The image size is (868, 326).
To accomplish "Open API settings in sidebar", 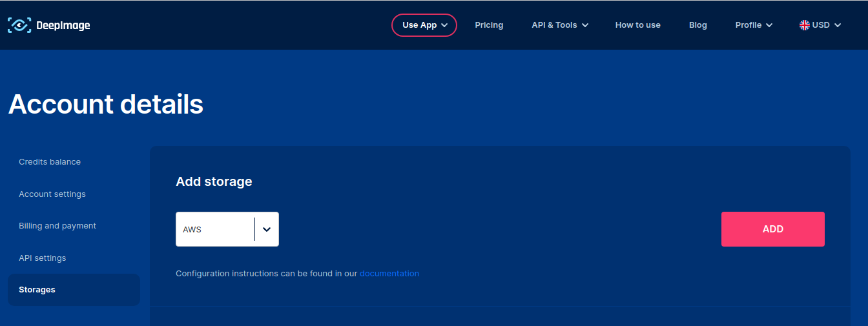I will [43, 258].
